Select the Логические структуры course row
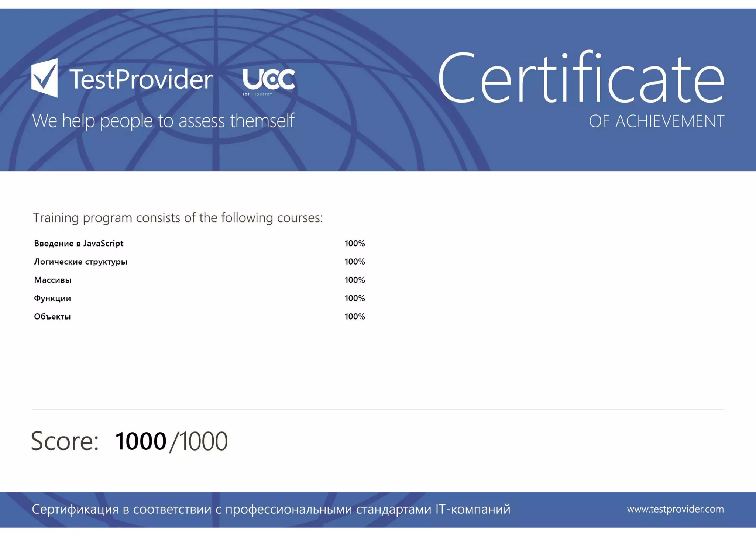Image resolution: width=756 pixels, height=534 pixels. pyautogui.click(x=80, y=262)
